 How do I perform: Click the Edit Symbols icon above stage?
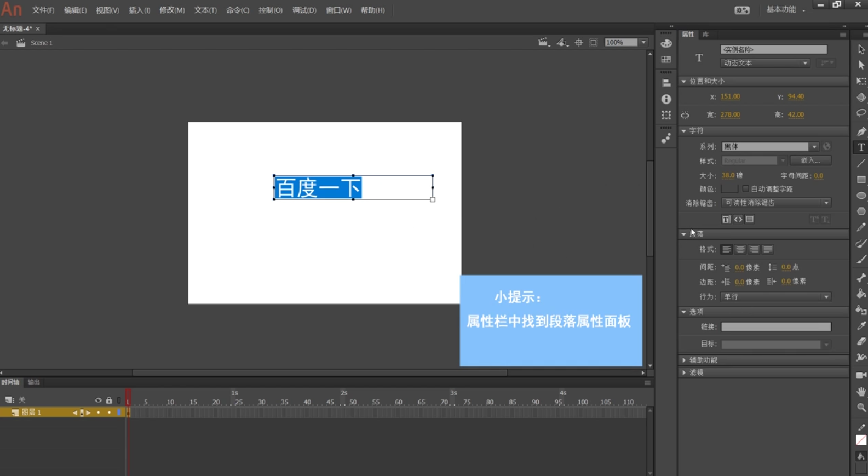click(562, 42)
